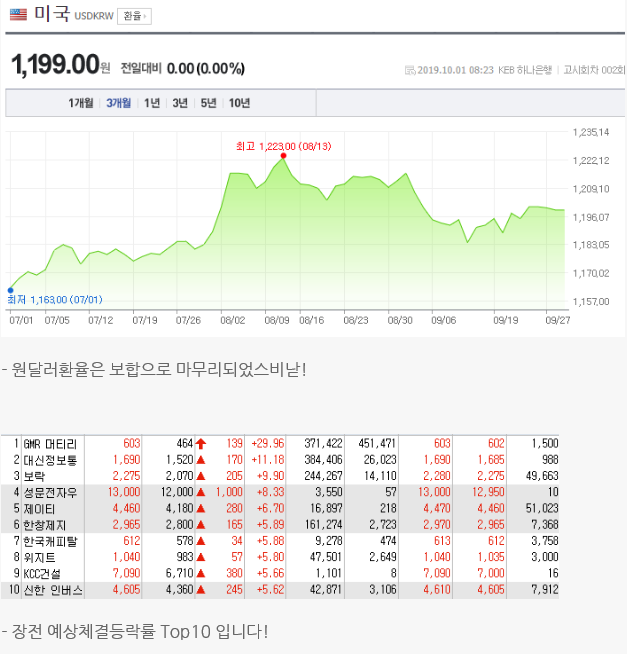Click the red highest-price marker dot

(x=284, y=156)
